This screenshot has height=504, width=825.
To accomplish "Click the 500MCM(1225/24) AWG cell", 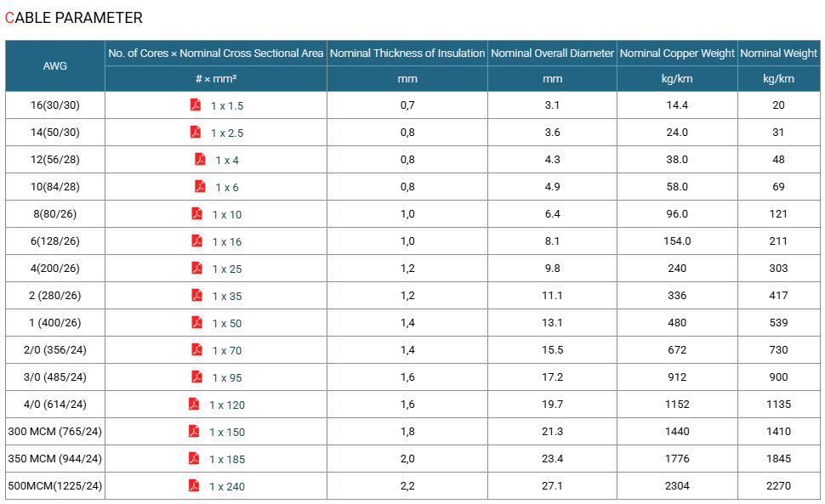I will 55,485.
